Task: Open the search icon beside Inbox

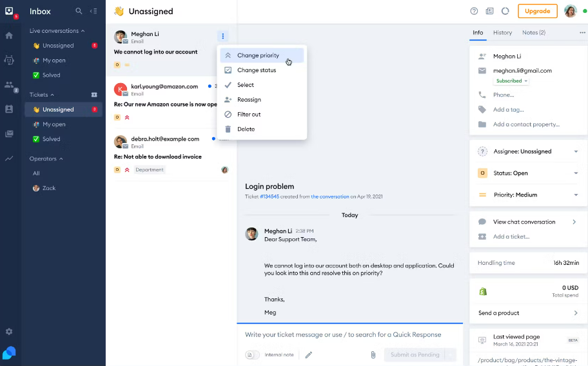Action: [79, 11]
